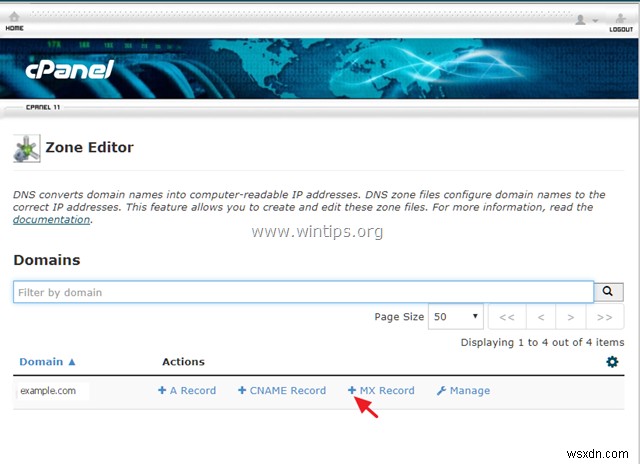This screenshot has height=464, width=640.
Task: Go to the first page of results
Action: (507, 317)
